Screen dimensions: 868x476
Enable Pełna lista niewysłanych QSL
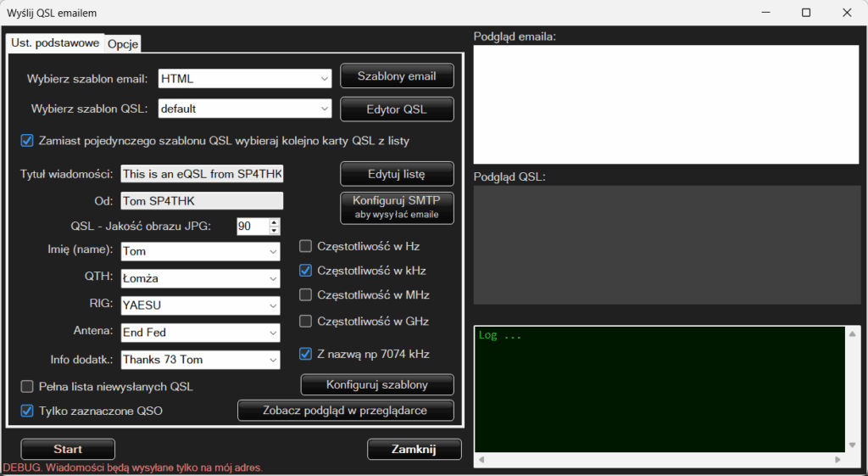pos(27,387)
